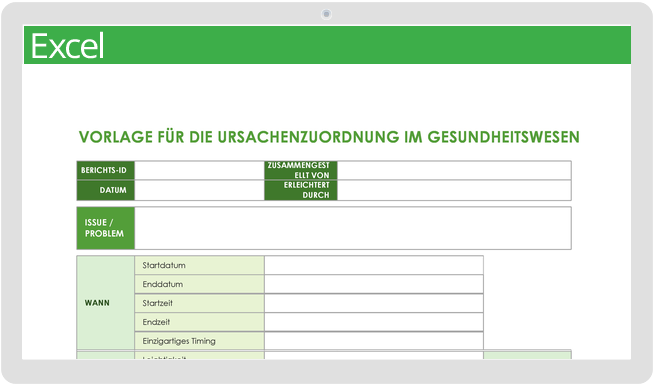Select the Endzeit value cell

374,322
